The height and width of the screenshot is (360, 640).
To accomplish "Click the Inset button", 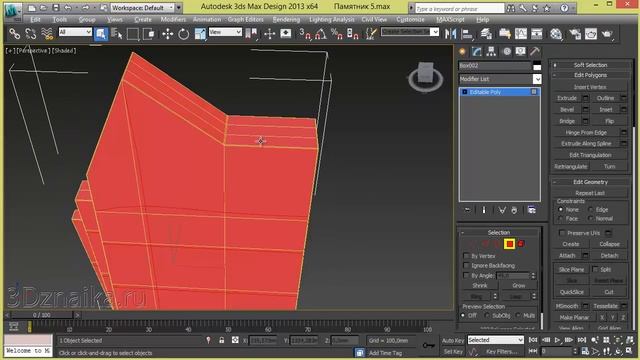I will (606, 110).
